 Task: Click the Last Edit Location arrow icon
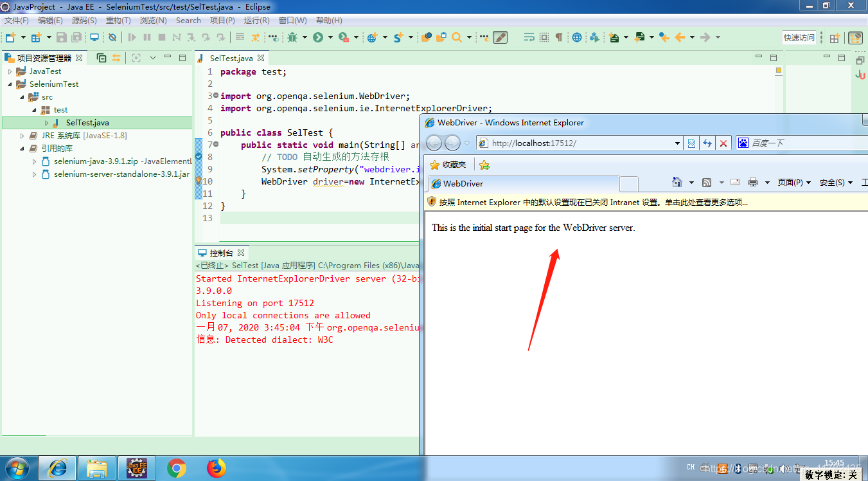(x=664, y=37)
